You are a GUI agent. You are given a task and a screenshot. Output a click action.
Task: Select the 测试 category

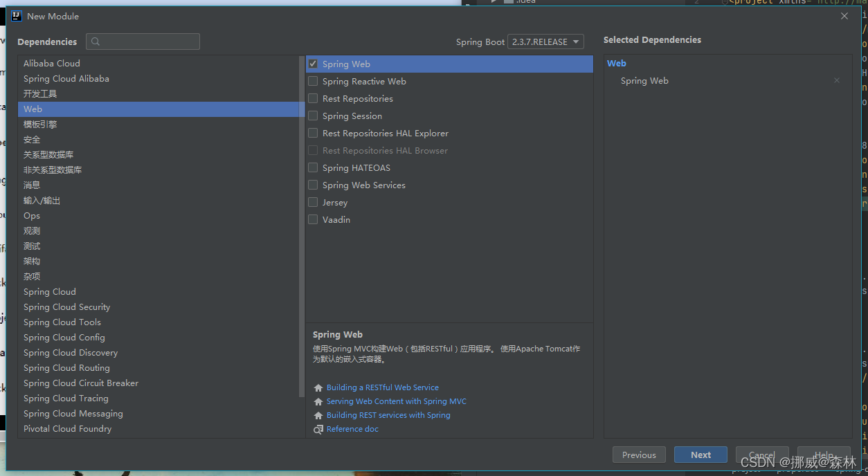158,246
